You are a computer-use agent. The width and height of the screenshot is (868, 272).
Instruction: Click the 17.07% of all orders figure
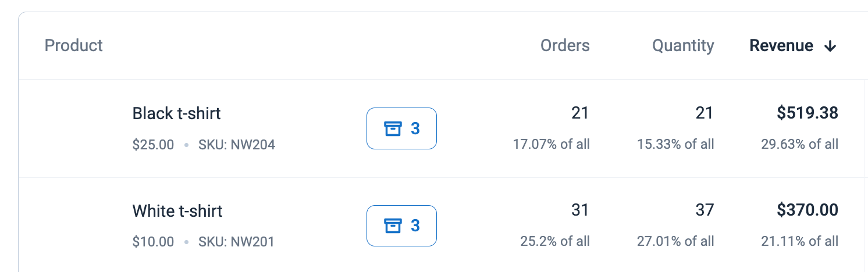pyautogui.click(x=551, y=144)
